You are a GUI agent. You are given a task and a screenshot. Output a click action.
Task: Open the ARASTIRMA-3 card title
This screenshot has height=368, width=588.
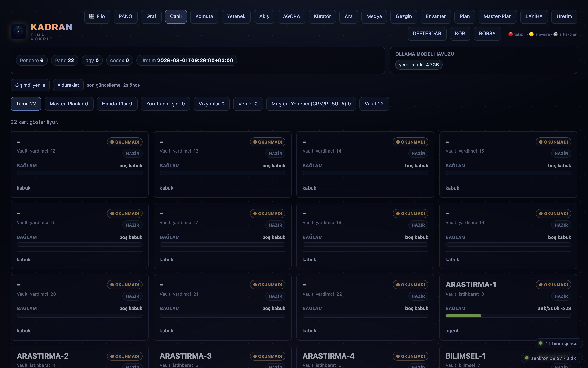(x=186, y=356)
